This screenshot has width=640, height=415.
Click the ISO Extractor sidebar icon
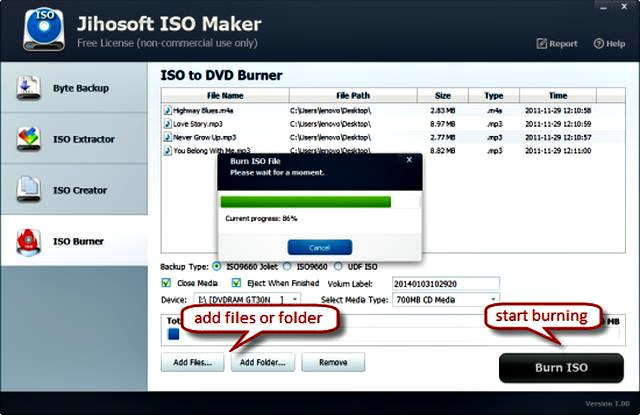tap(29, 139)
